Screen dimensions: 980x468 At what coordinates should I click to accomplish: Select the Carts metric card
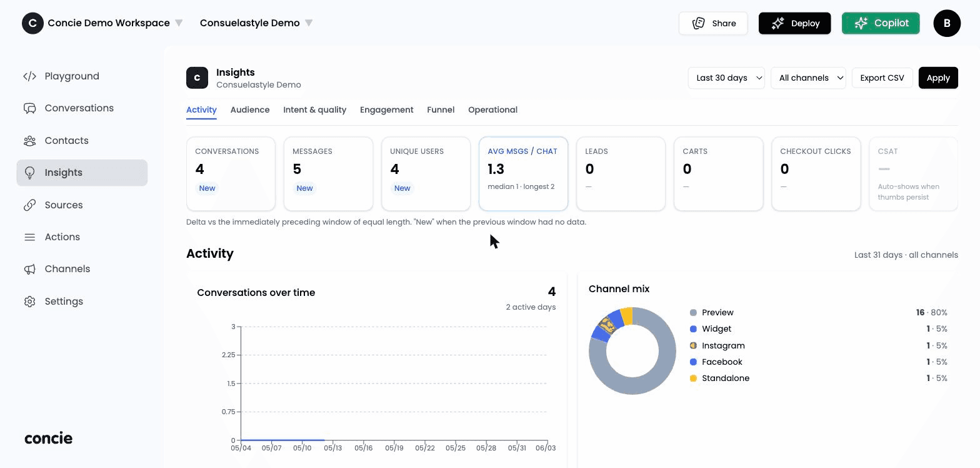point(718,174)
